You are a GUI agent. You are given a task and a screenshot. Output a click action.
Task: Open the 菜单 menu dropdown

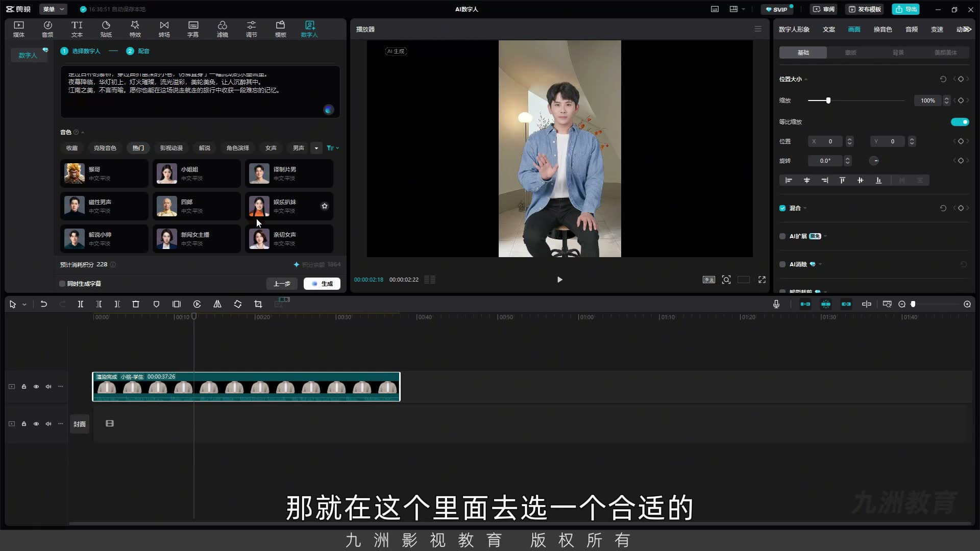click(54, 9)
